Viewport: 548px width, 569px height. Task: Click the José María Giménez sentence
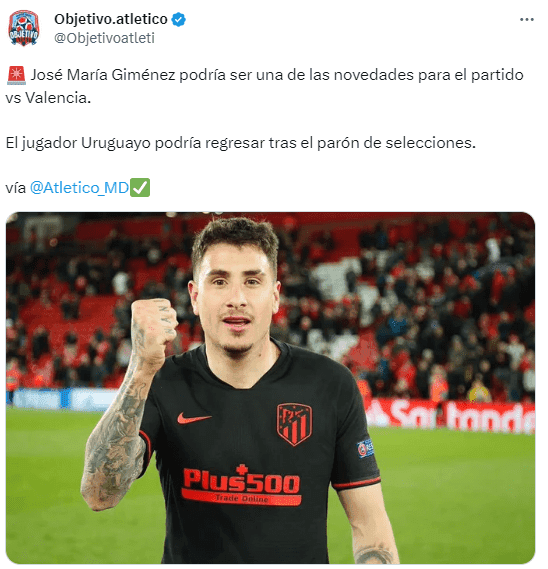[264, 86]
